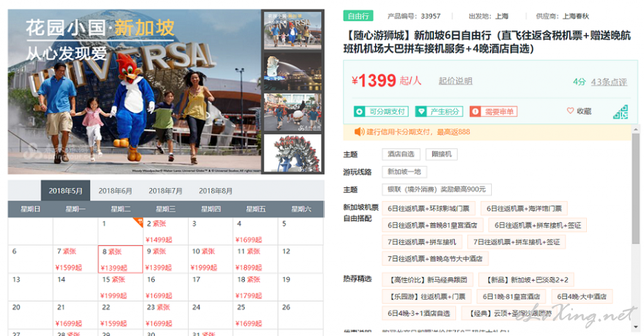Viewport: 644px width, 336px height.
Task: Click the 收藏 favorite button
Action: point(579,111)
